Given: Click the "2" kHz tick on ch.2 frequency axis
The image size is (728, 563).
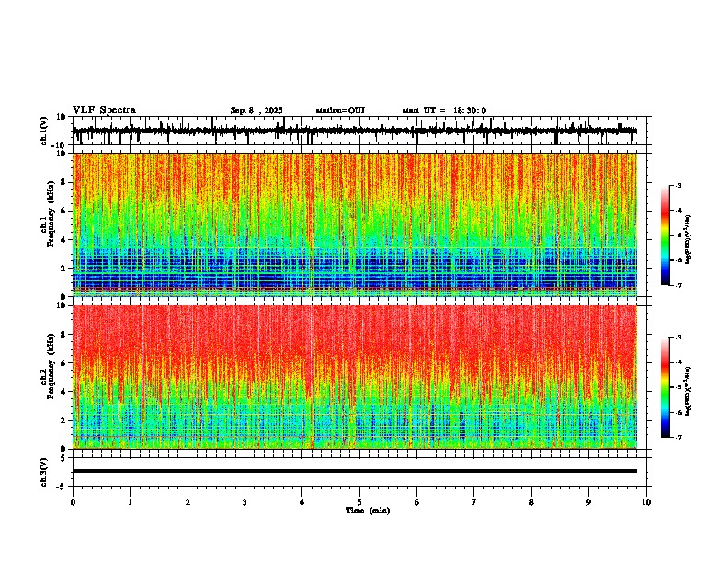Looking at the screenshot, I should click(63, 420).
